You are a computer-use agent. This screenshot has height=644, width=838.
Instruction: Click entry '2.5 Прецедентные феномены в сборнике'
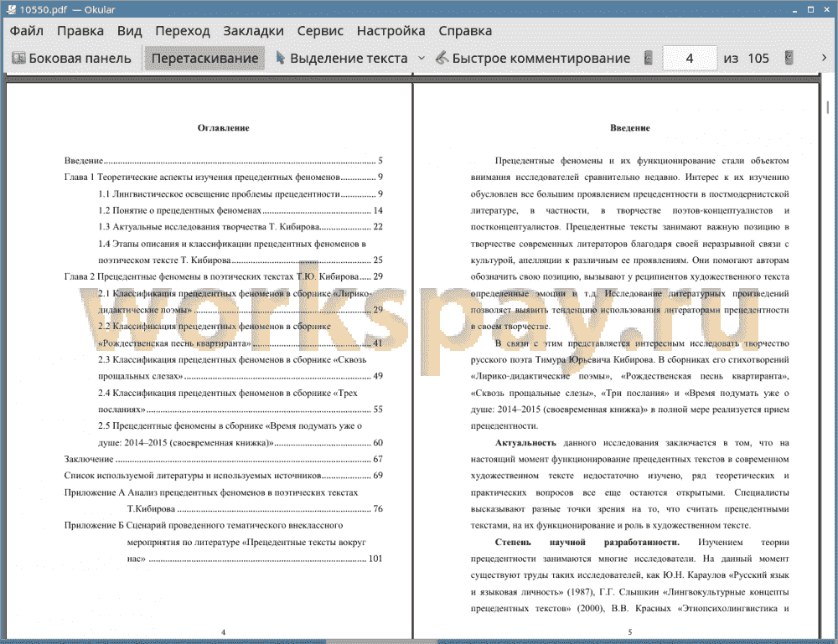241,434
